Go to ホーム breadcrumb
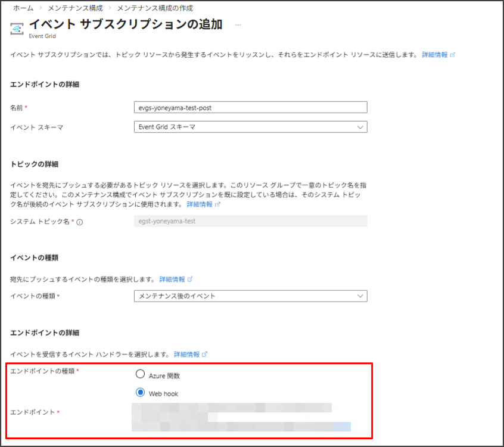The image size is (504, 447). [23, 8]
